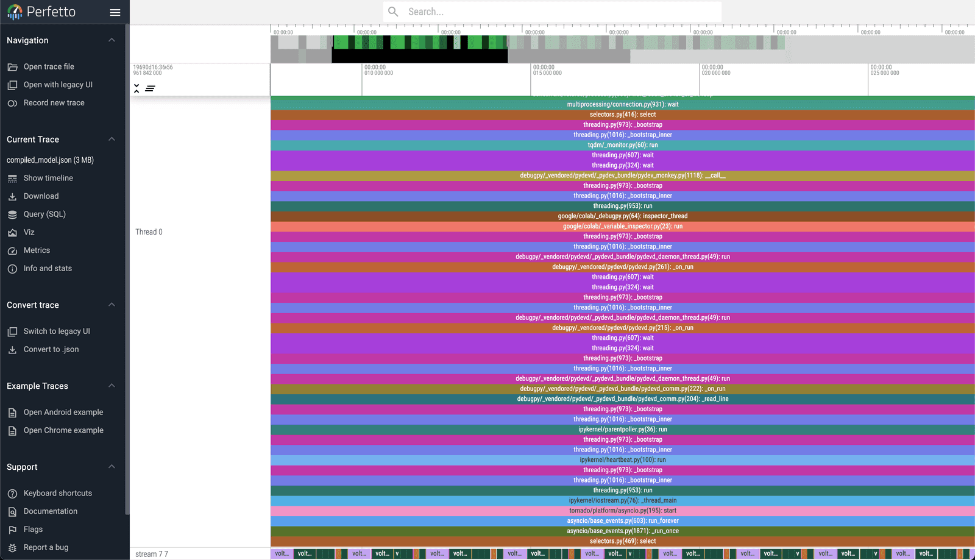Viewport: 975px width, 560px height.
Task: Click the stream 7 7 track label
Action: pos(152,554)
